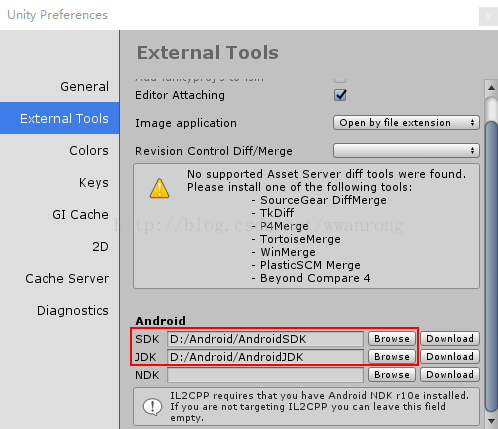
Task: Switch to the 2D preferences section
Action: click(100, 246)
